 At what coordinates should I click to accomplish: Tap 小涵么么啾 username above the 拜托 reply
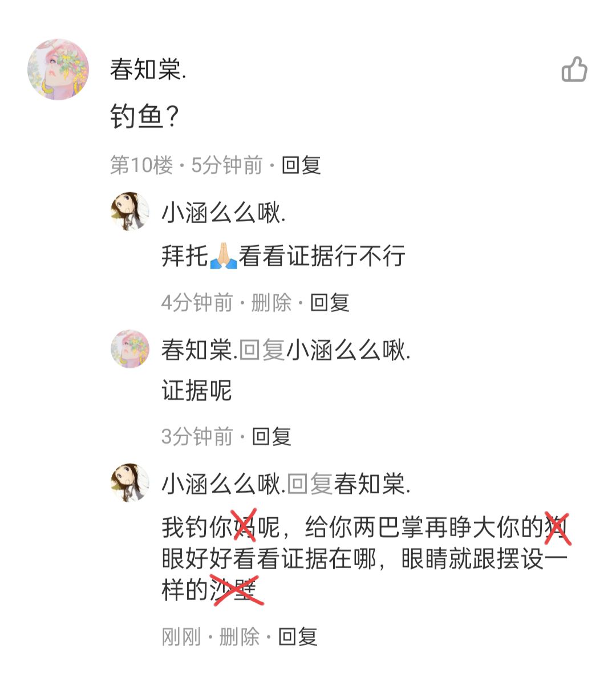point(224,213)
